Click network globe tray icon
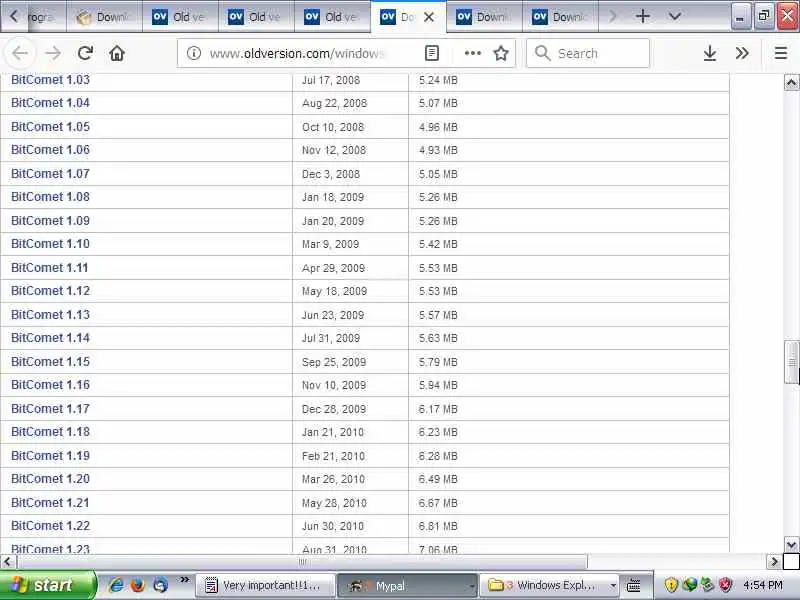800x600 pixels. (x=690, y=584)
